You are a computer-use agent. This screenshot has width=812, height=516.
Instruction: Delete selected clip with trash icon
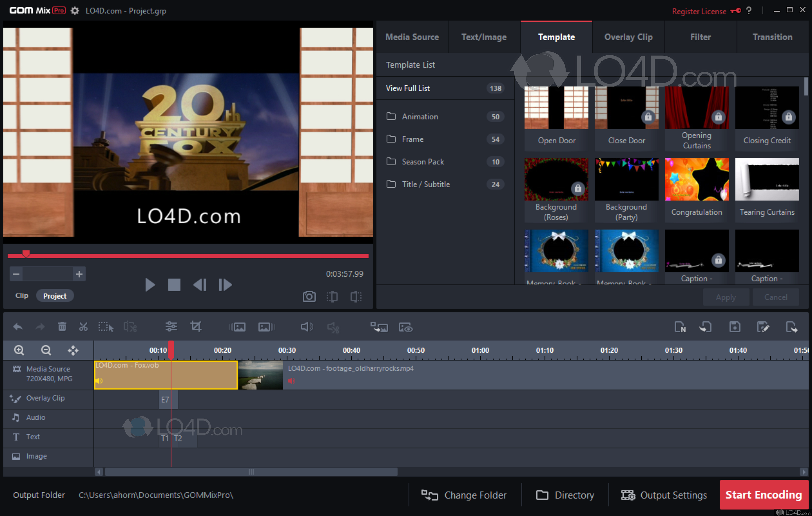[x=62, y=327]
